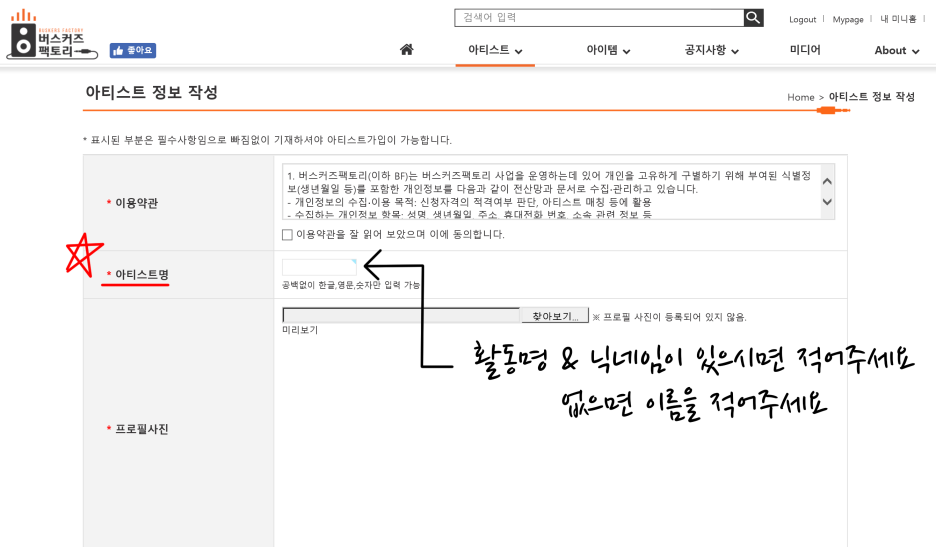
Task: Open 내 미니홈 link
Action: pyautogui.click(x=898, y=19)
